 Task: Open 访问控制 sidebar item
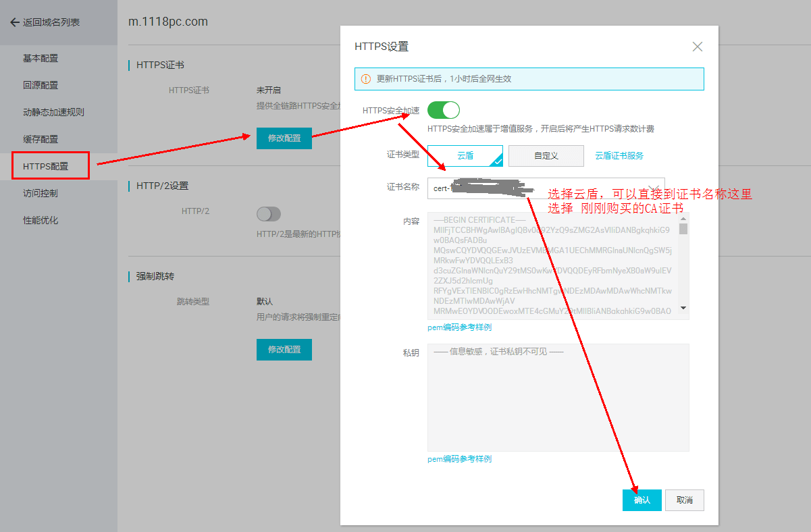(41, 193)
